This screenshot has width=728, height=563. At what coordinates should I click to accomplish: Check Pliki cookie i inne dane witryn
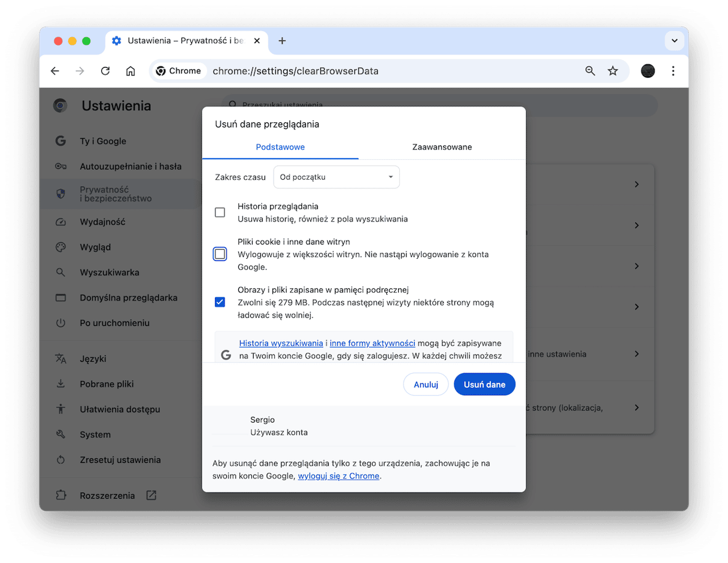pyautogui.click(x=220, y=254)
